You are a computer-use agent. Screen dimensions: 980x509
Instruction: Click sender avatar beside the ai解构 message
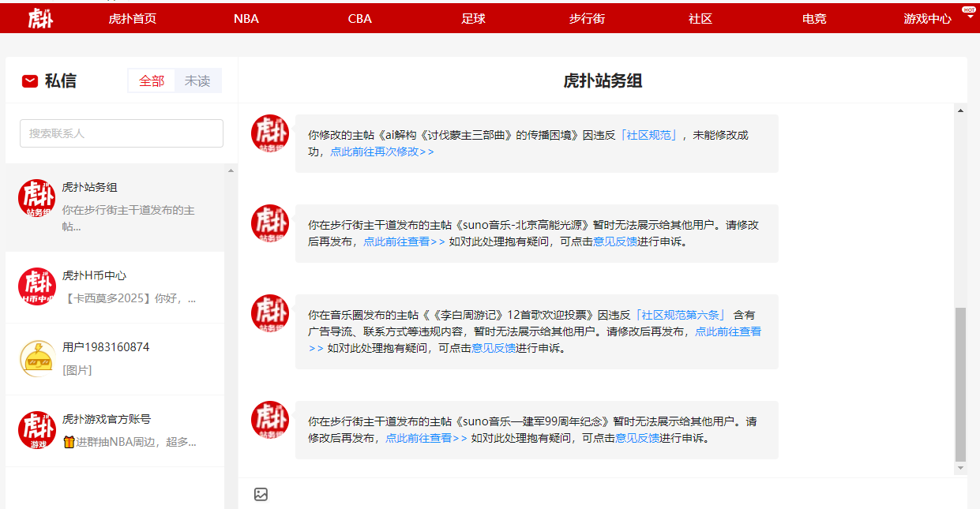pos(270,133)
